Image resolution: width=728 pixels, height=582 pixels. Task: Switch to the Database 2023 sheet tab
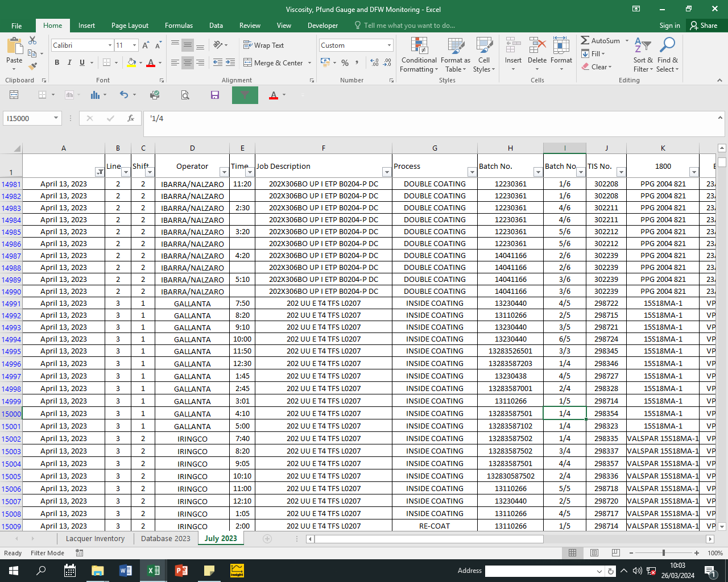tap(166, 538)
